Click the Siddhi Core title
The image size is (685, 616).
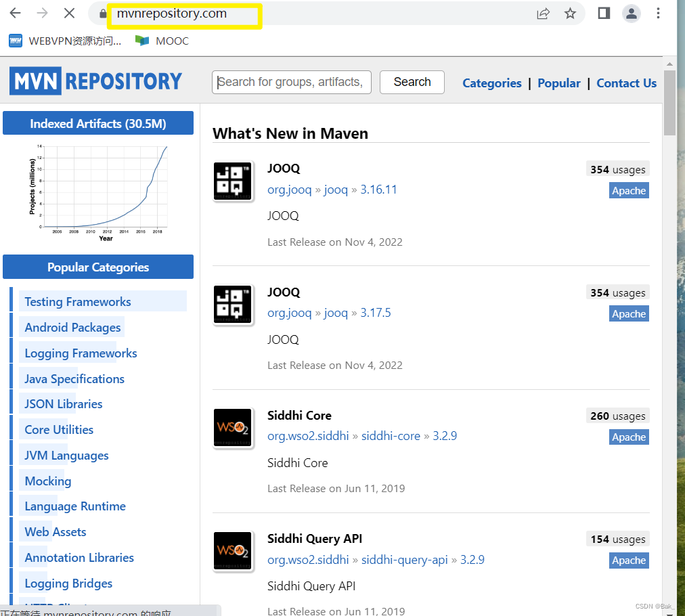(299, 416)
